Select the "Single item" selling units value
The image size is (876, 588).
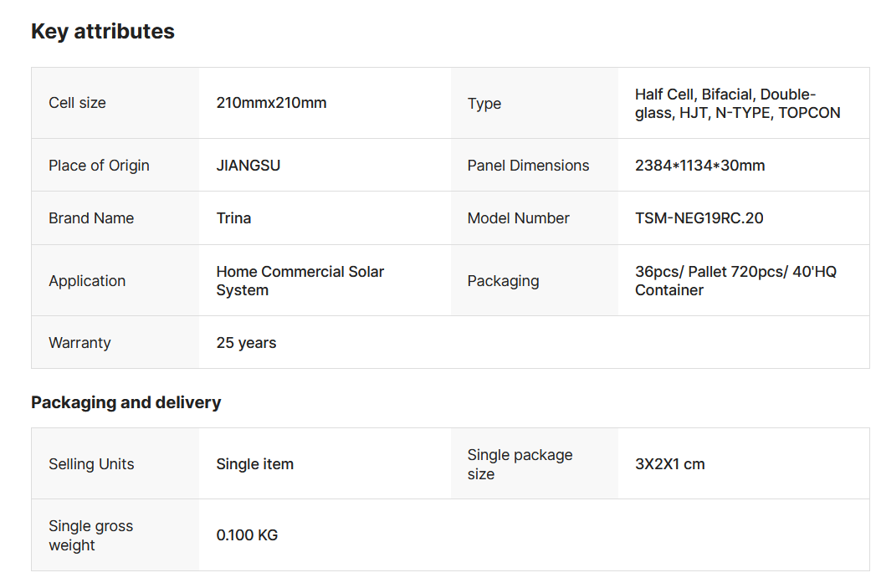(x=254, y=464)
